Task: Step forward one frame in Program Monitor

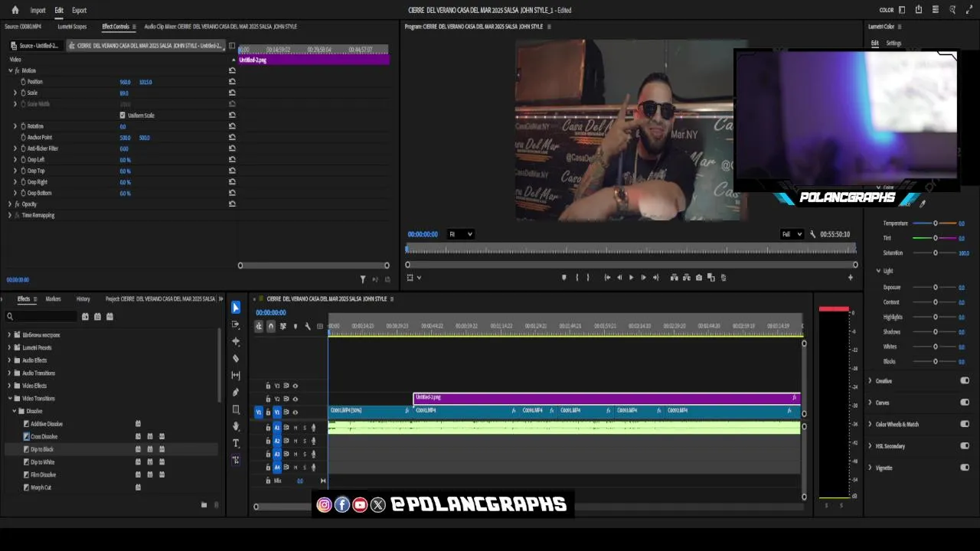Action: [x=643, y=278]
